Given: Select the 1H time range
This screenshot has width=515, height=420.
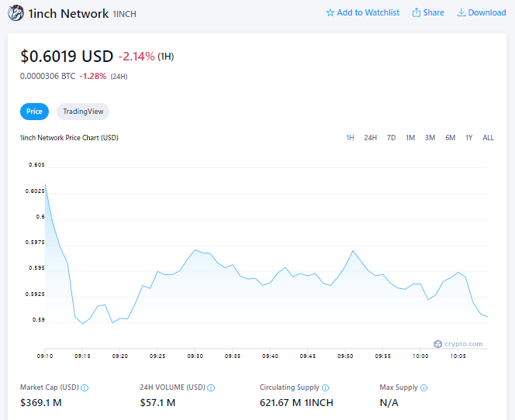Looking at the screenshot, I should click(350, 138).
